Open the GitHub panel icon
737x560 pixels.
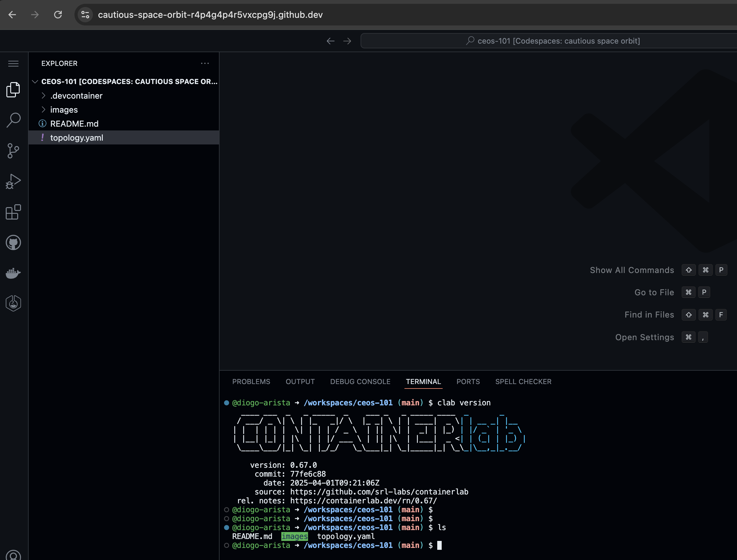click(13, 242)
